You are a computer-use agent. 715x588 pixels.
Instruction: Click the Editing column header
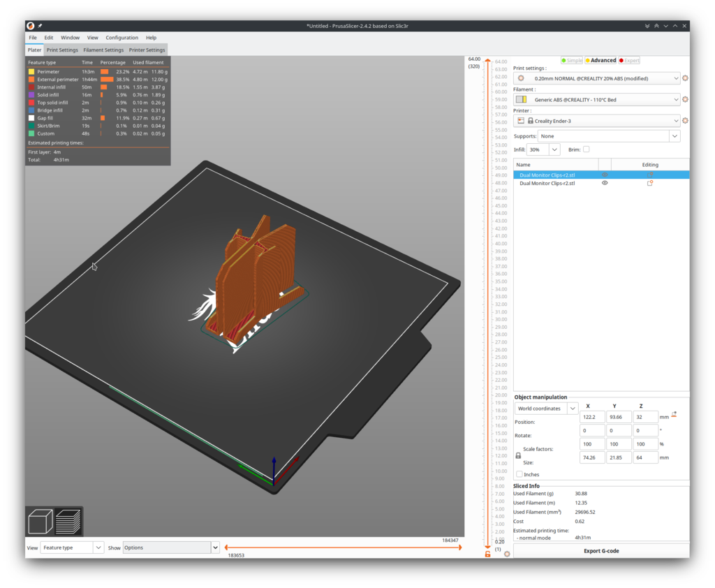650,165
